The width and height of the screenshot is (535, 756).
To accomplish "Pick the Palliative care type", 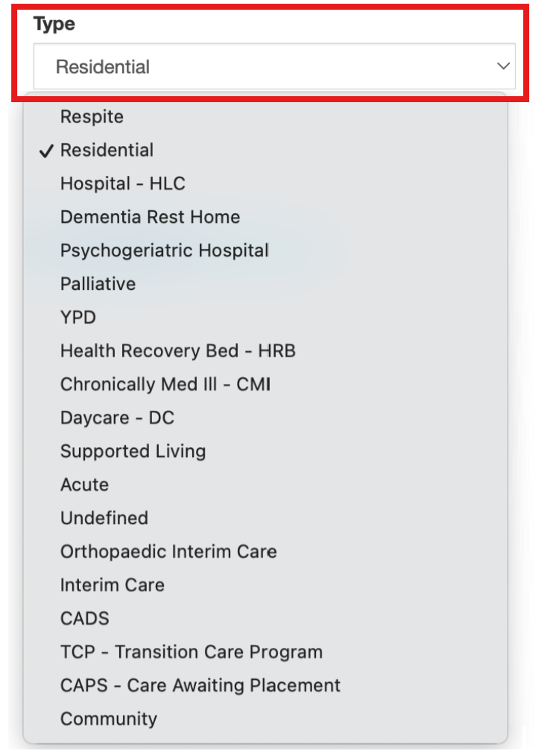I will tap(98, 284).
